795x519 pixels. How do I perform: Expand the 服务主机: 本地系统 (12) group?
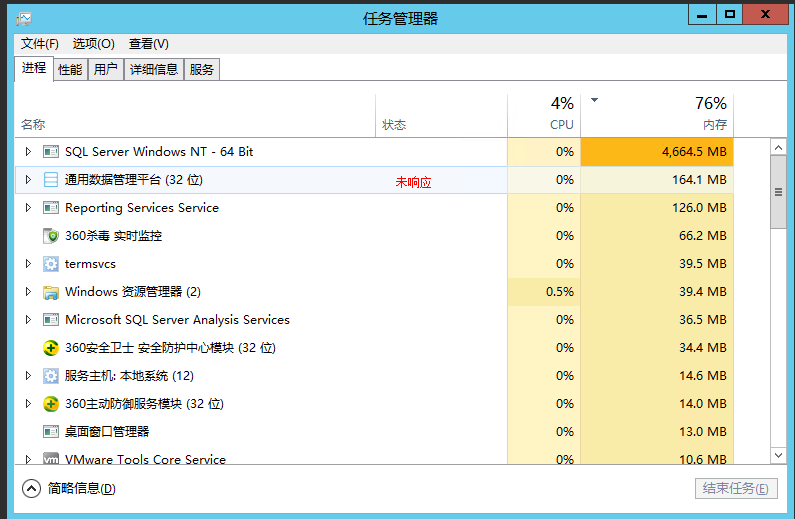28,376
